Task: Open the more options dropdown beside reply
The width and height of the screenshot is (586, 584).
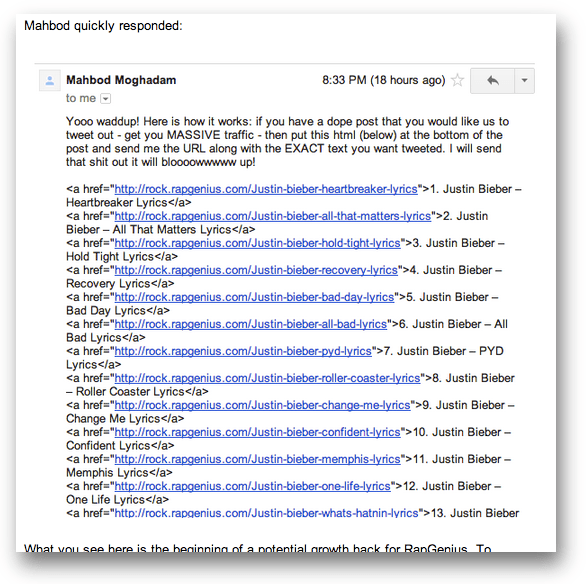Action: pos(524,81)
